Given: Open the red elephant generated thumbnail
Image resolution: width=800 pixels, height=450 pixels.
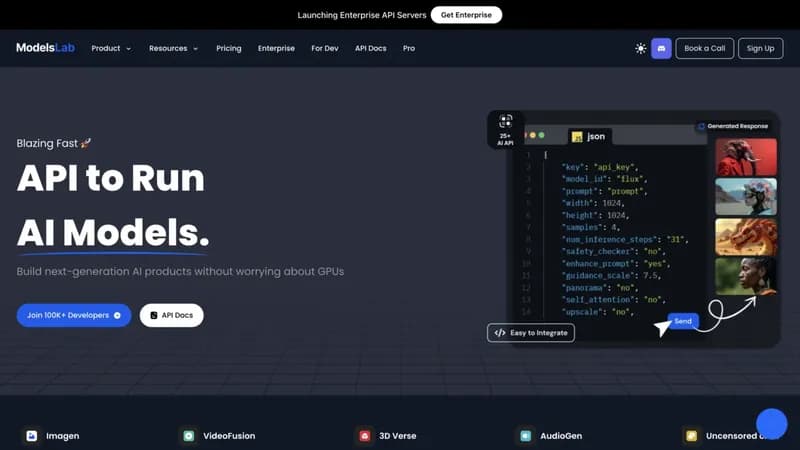Looking at the screenshot, I should point(746,157).
